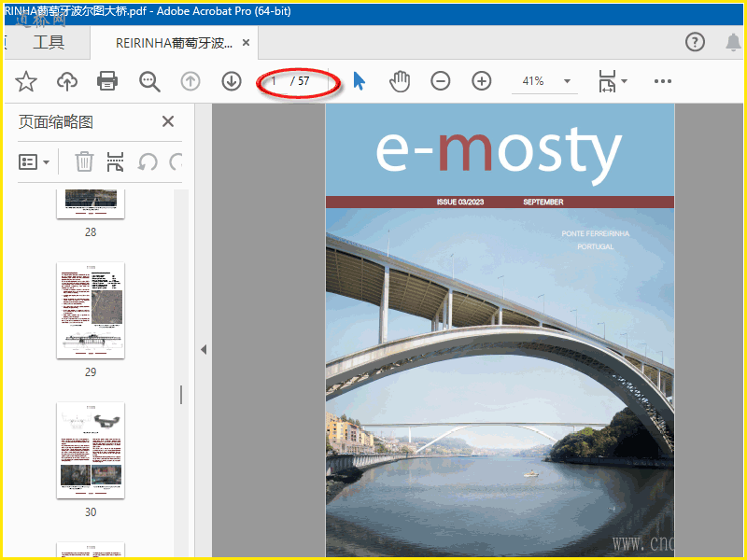Click the 页面缩略图 panel title
Screen dimensions: 747x560
coord(56,122)
